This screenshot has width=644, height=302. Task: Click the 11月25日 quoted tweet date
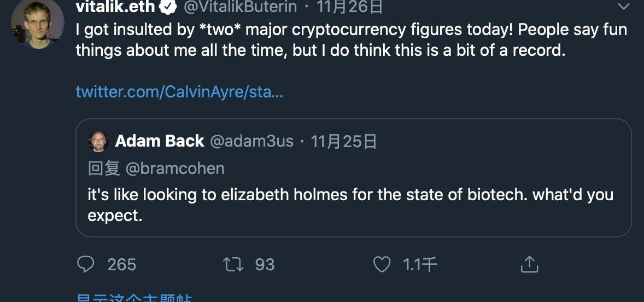(344, 141)
